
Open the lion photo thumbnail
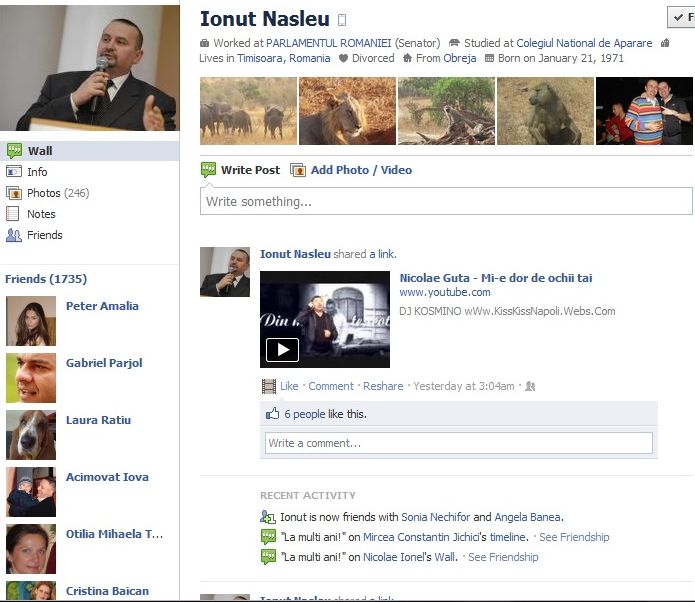pos(348,111)
